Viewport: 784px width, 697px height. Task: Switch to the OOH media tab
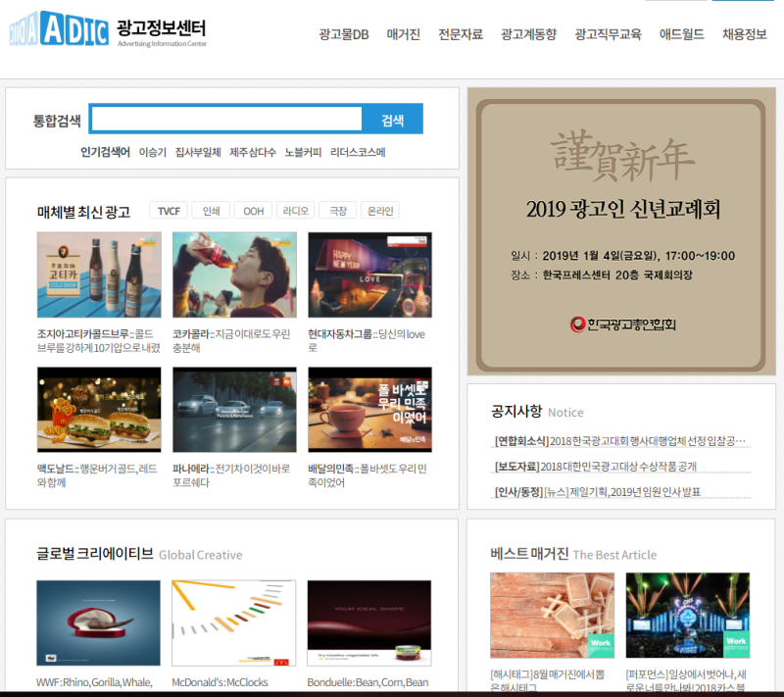click(254, 211)
